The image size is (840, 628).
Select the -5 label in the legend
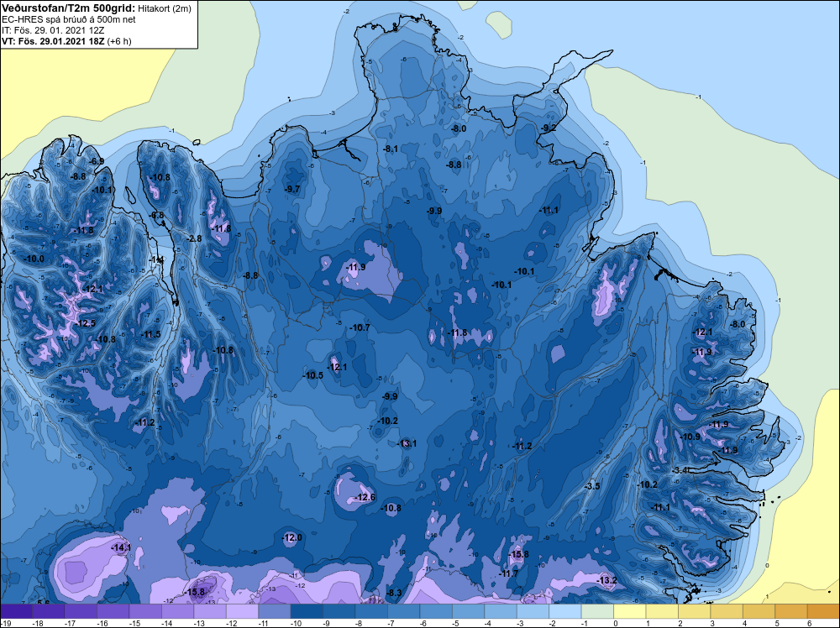(457, 624)
